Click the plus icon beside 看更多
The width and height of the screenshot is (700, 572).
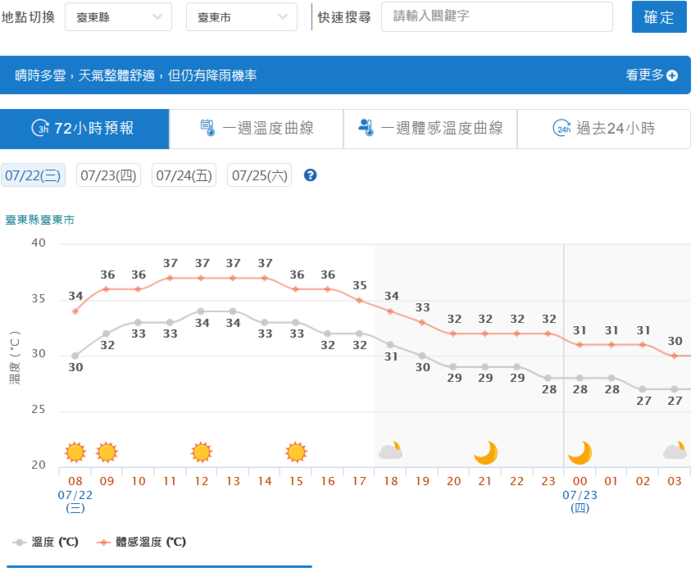click(x=672, y=75)
